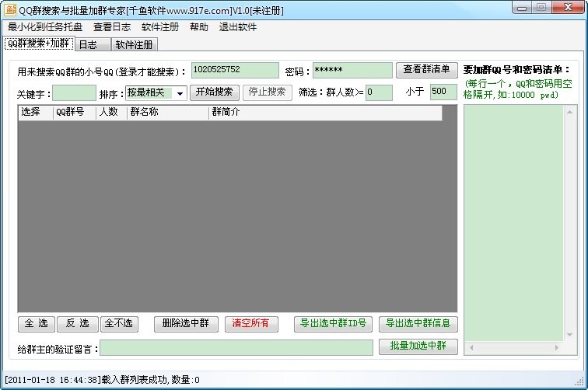This screenshot has height=390, width=588.
Task: Click 查看群清单 button
Action: [x=427, y=70]
